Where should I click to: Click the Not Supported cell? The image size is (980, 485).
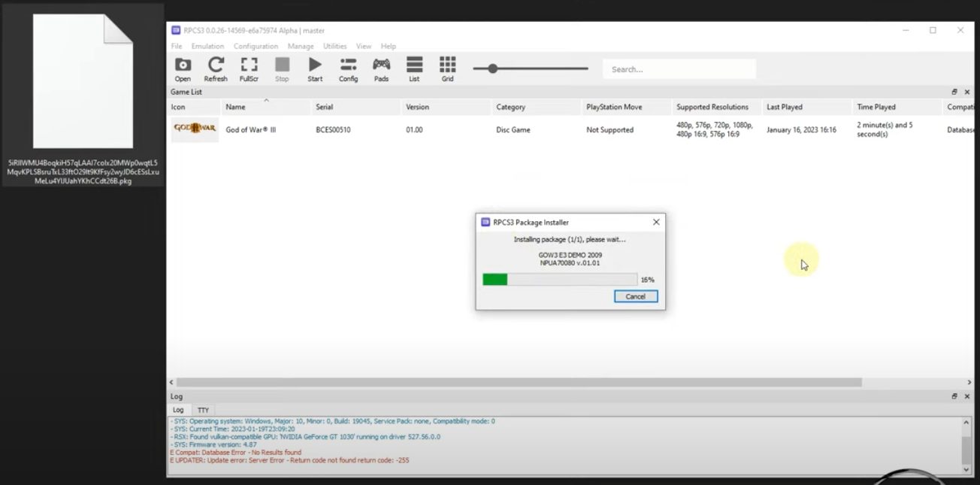click(609, 129)
